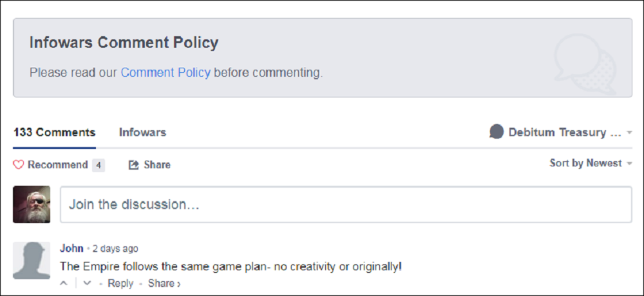Open the Comment Policy link
Screen dimensions: 644x296
(166, 73)
